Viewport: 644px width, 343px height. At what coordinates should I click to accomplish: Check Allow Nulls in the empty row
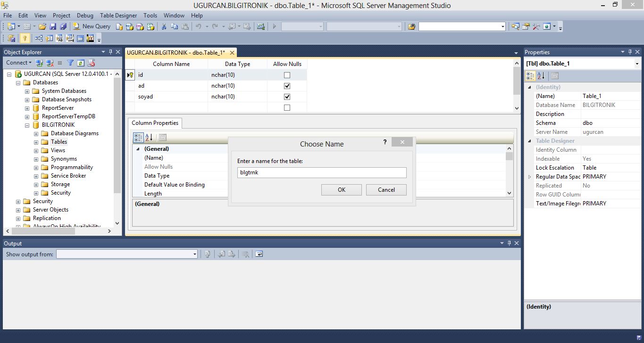[x=287, y=107]
